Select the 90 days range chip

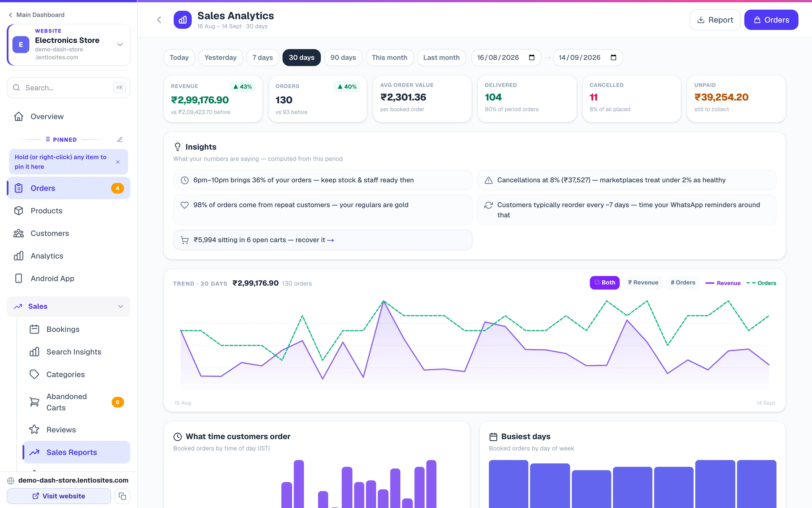(343, 58)
